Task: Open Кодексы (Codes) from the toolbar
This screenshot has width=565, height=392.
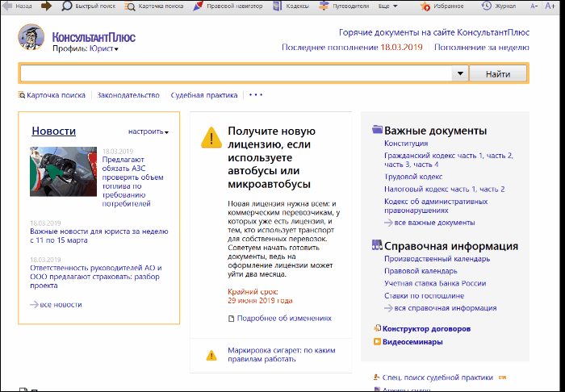Action: click(x=291, y=6)
